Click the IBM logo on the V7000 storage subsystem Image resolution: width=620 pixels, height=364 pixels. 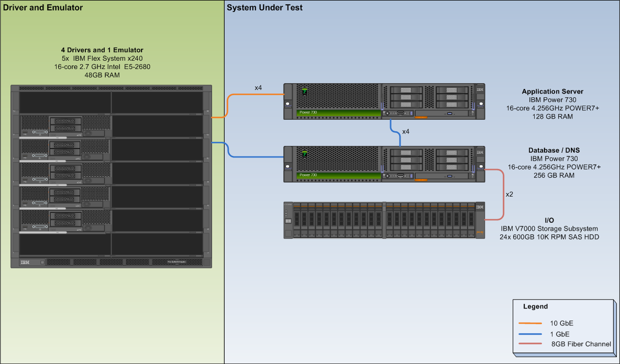click(480, 208)
